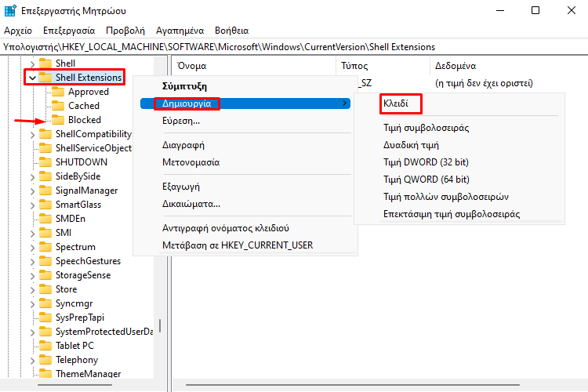Click the Syncmgr folder icon

(45, 303)
